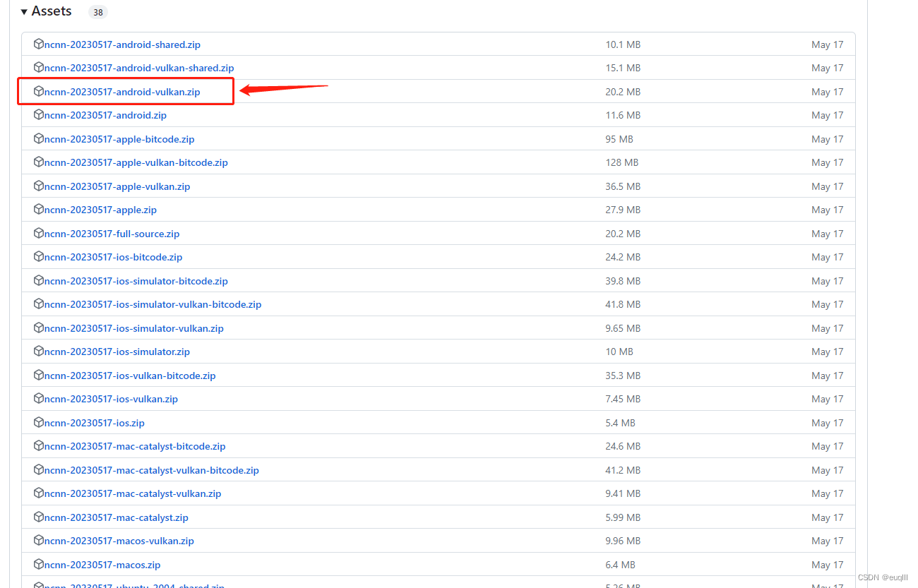Screen dimensions: 918x588
Task: Download ncnn-20230517-apple-vulkan-bitcode.zip
Action: click(136, 162)
